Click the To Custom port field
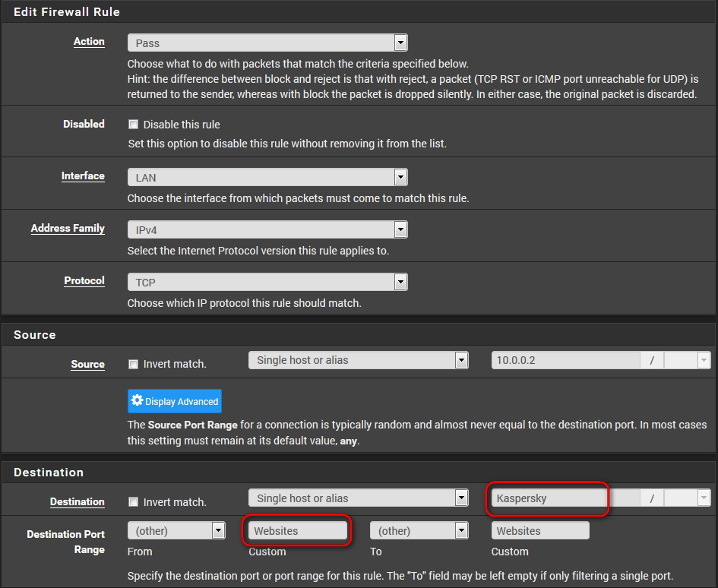This screenshot has width=718, height=588. click(x=540, y=530)
